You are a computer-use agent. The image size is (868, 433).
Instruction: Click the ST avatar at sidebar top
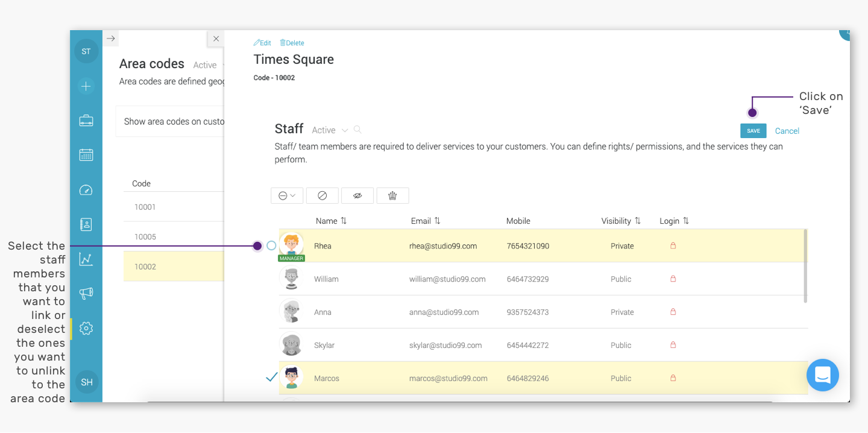pos(86,51)
